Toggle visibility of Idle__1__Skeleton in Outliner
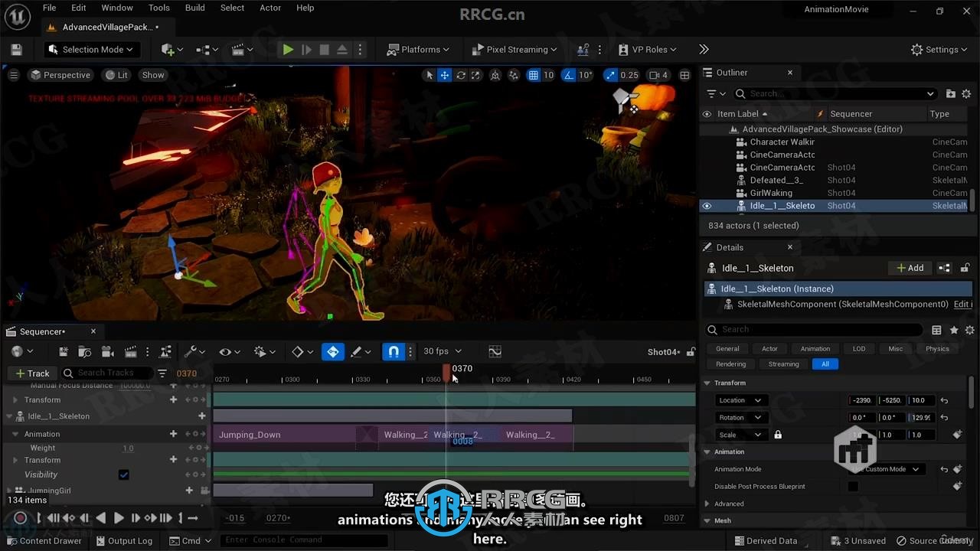Image resolution: width=980 pixels, height=551 pixels. (707, 206)
